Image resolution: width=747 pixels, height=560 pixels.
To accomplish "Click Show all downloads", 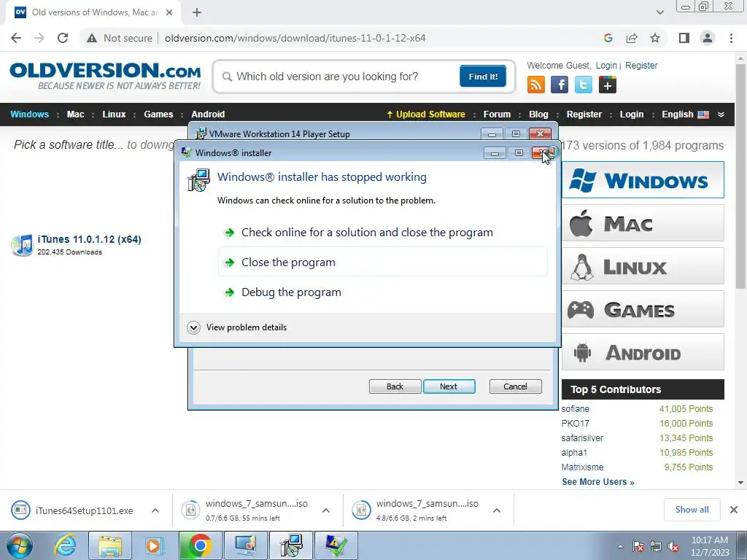I will 692,510.
